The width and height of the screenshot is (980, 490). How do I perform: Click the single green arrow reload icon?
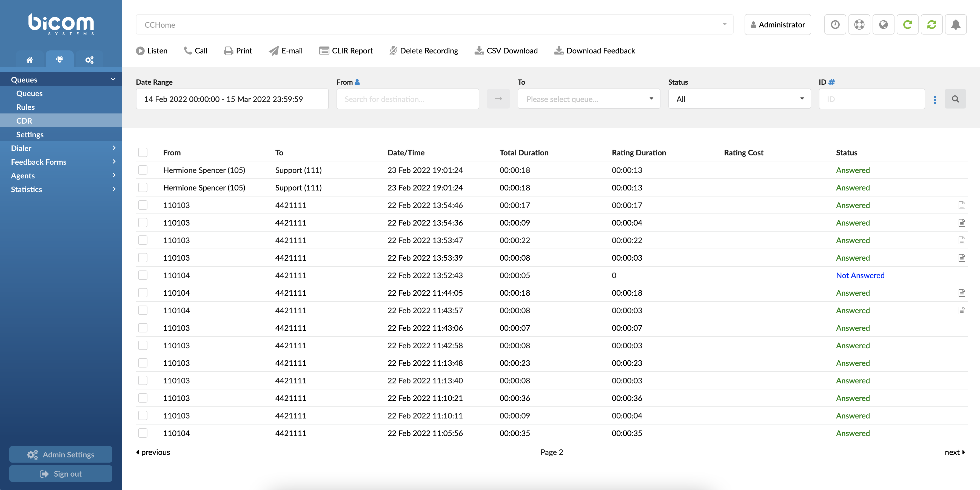pos(907,25)
